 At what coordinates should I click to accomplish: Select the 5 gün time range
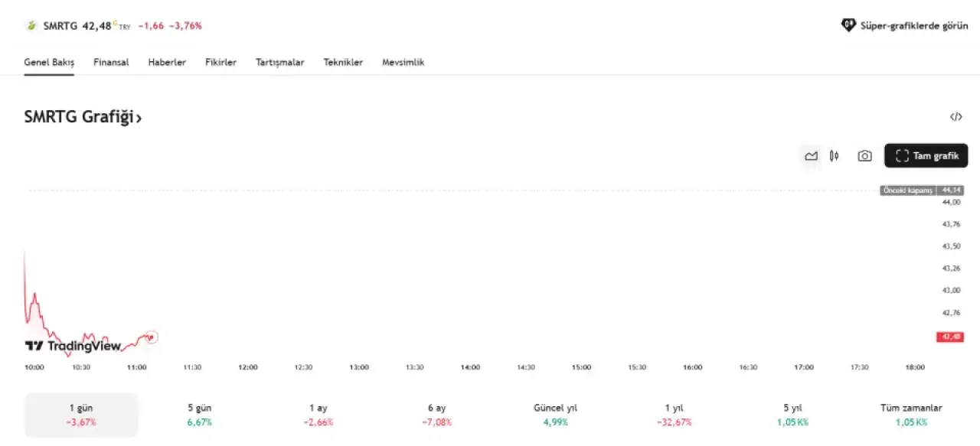click(x=199, y=415)
